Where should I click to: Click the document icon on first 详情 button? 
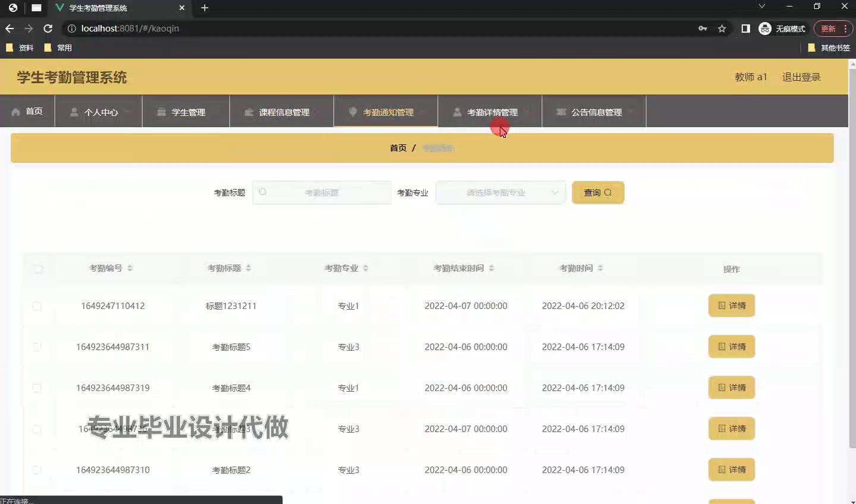[x=722, y=305]
